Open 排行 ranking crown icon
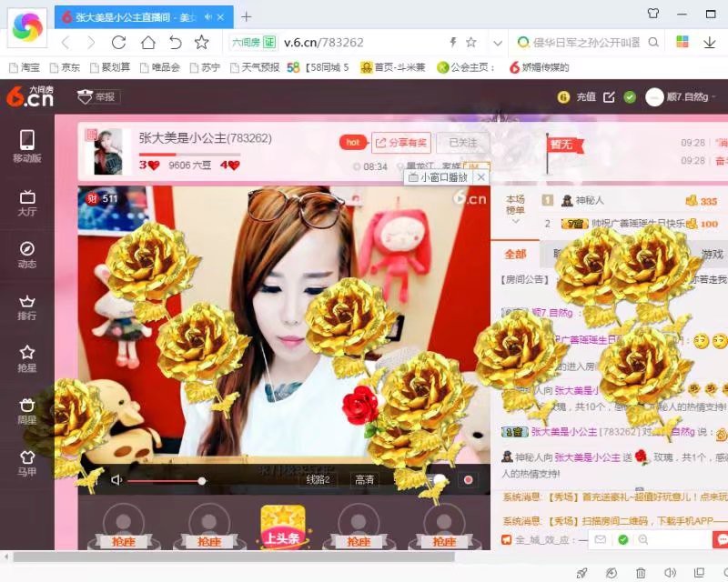The image size is (728, 582). click(27, 307)
